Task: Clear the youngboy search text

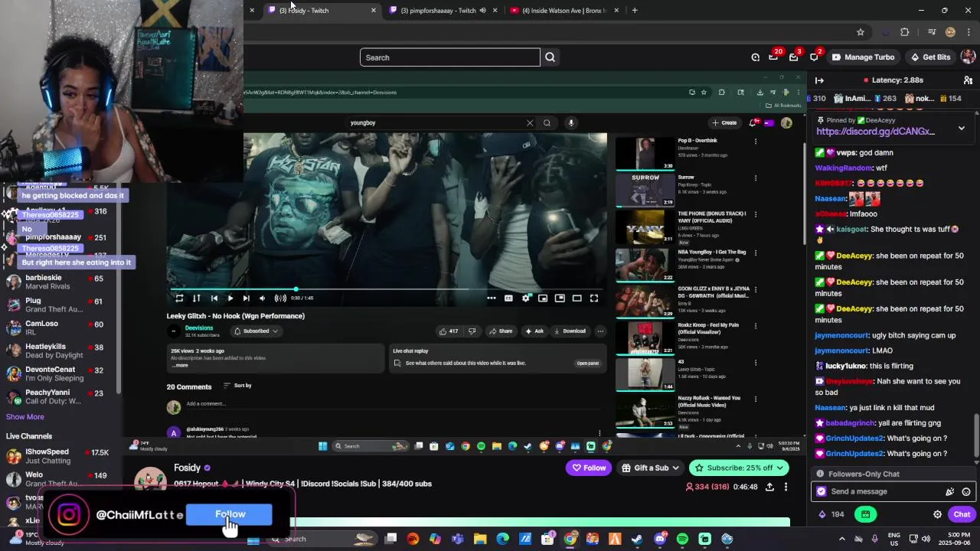Action: [x=529, y=123]
